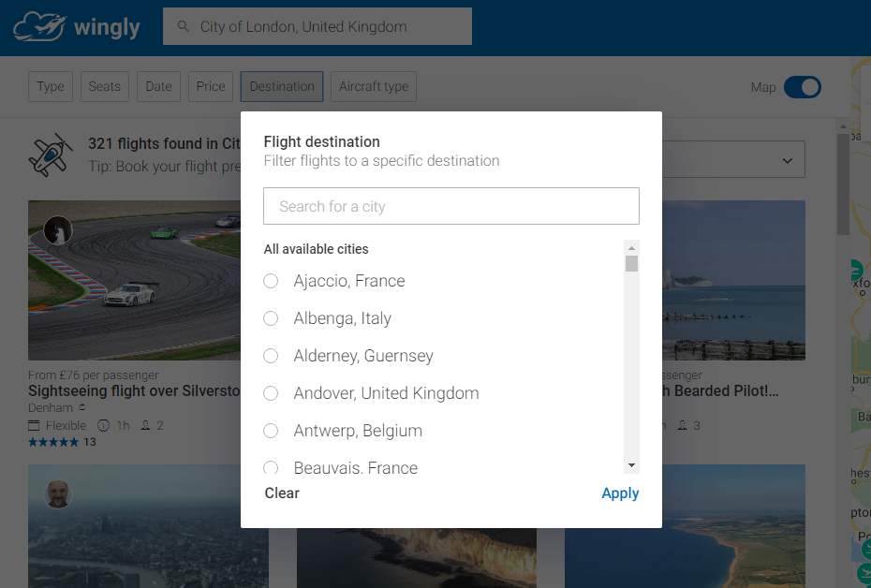Click the Clear button
Screen dimensions: 871x588
tap(282, 493)
